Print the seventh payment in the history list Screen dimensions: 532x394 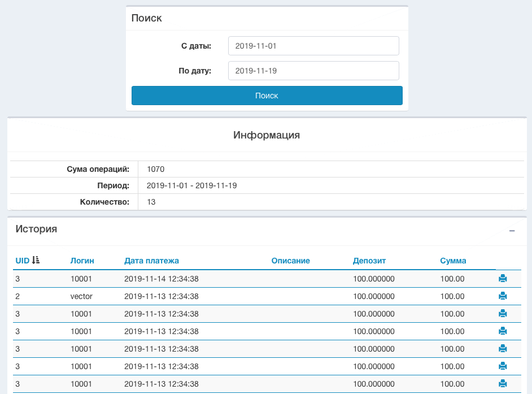[503, 384]
